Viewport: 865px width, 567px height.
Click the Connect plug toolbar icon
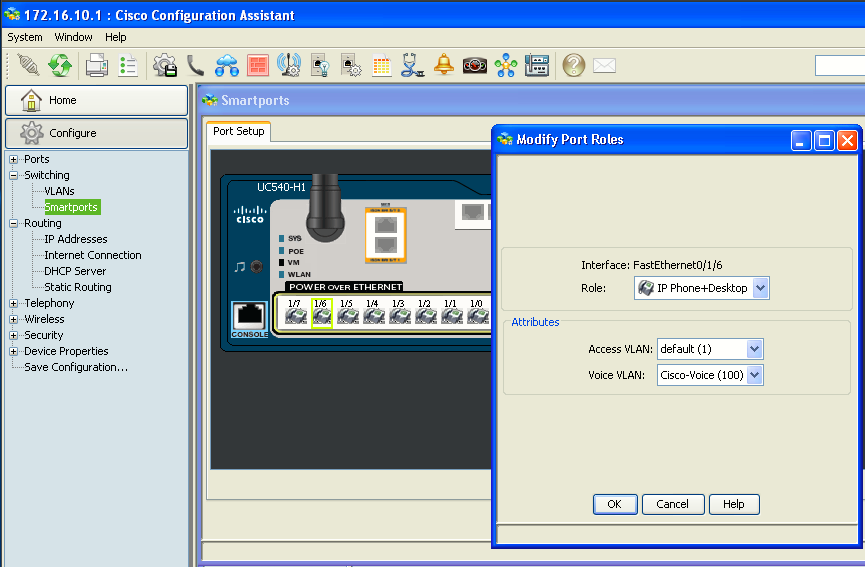pos(28,65)
